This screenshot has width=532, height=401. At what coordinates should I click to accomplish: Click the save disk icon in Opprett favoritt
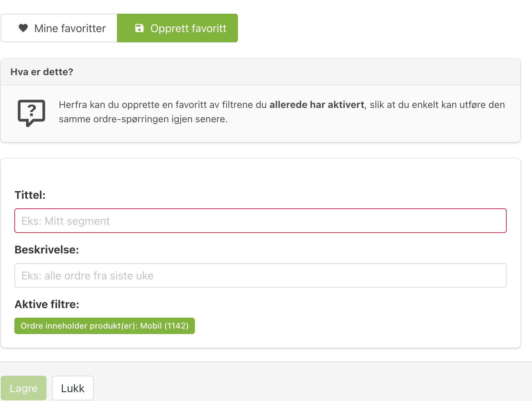[x=139, y=28]
